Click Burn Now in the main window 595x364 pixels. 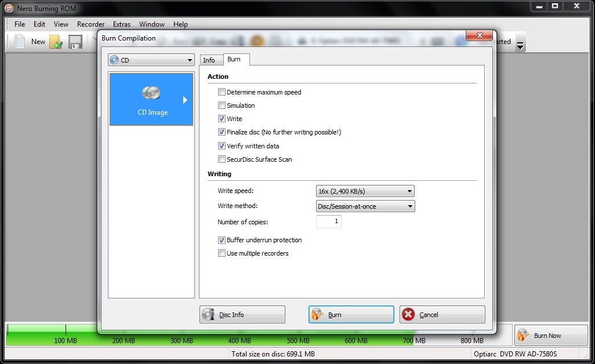551,335
